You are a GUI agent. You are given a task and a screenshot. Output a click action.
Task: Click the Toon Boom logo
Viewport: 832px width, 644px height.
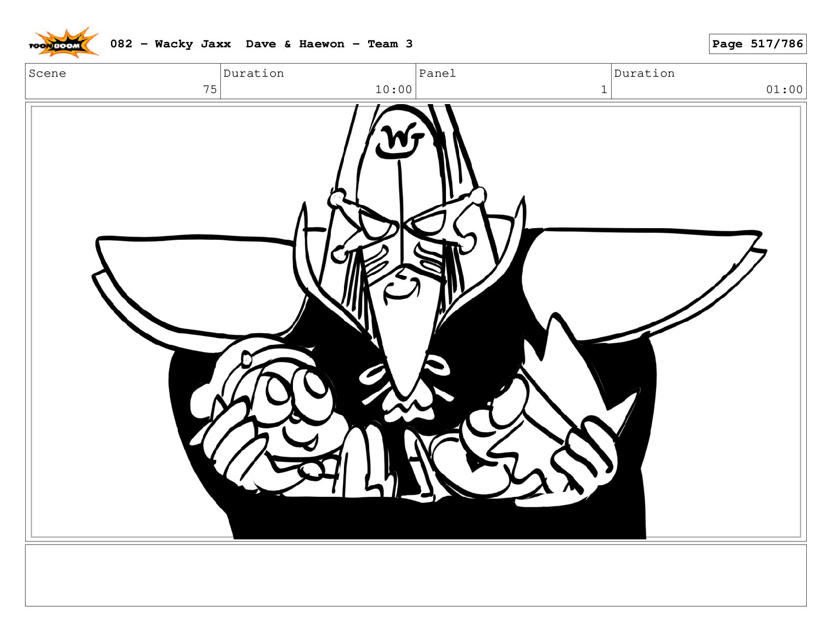coord(63,43)
